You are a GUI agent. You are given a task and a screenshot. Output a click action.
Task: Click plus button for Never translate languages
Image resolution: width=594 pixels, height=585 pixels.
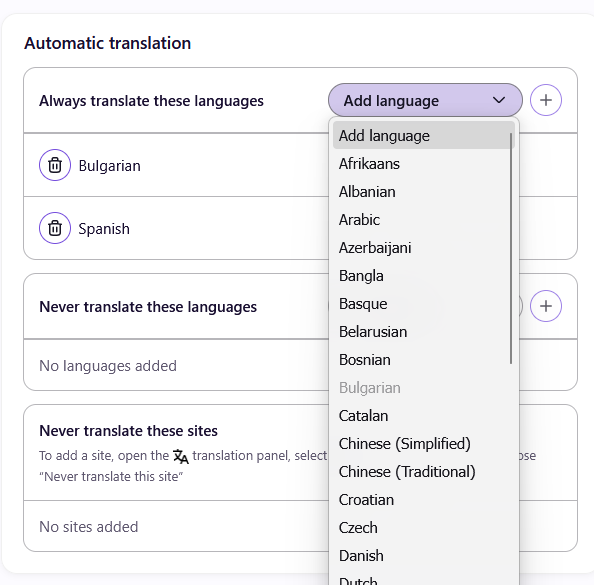tap(546, 306)
